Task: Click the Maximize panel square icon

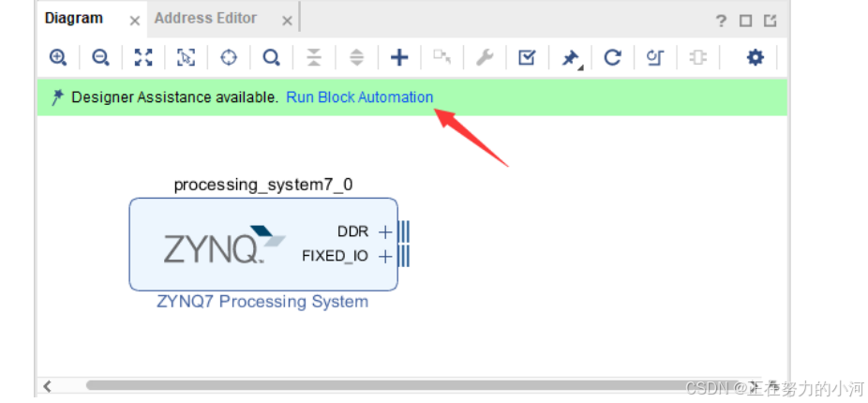Action: [745, 21]
